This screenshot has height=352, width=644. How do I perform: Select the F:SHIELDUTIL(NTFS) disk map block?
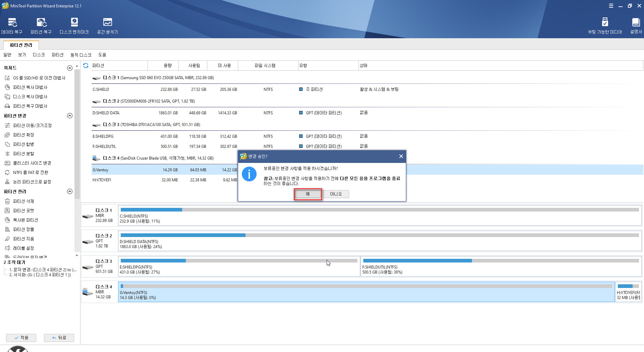coord(501,267)
